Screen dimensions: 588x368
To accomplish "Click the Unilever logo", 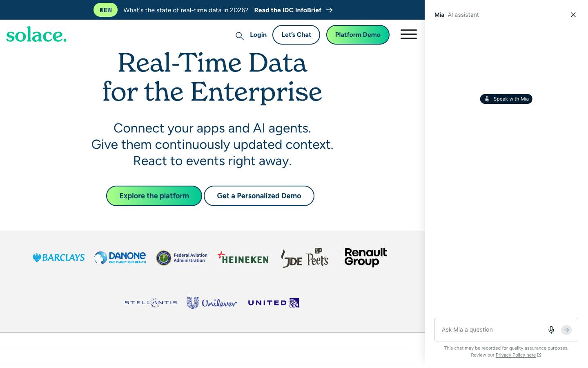I will [x=212, y=303].
